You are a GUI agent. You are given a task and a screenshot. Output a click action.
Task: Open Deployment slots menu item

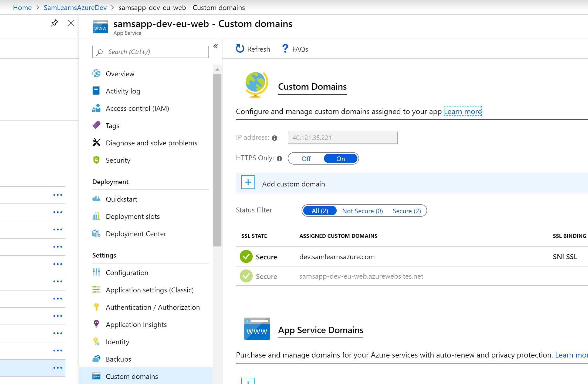(x=133, y=216)
